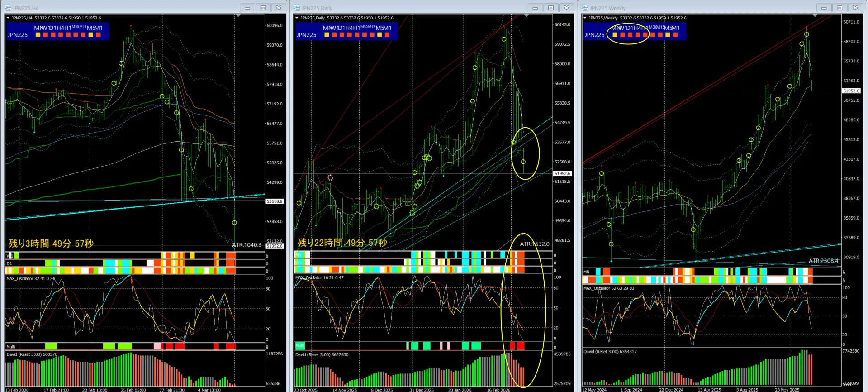Minimize the JPN225,Daily chart window
This screenshot has width=868, height=392.
[x=535, y=8]
